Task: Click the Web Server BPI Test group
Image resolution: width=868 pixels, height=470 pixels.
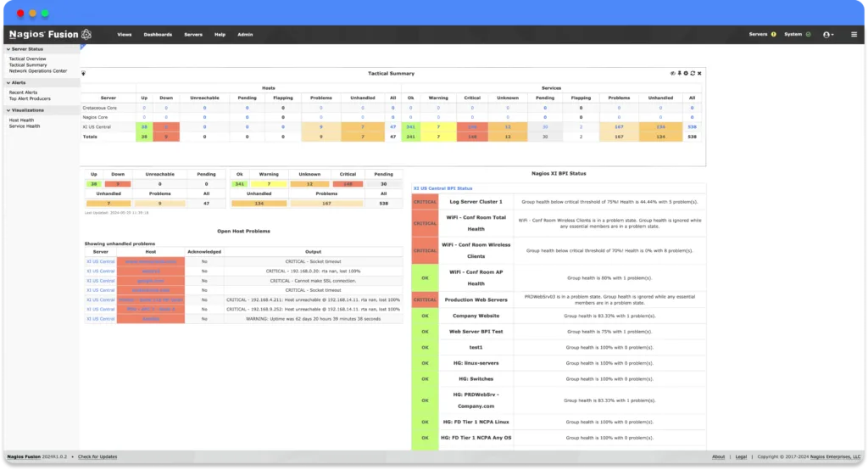Action: pyautogui.click(x=476, y=332)
